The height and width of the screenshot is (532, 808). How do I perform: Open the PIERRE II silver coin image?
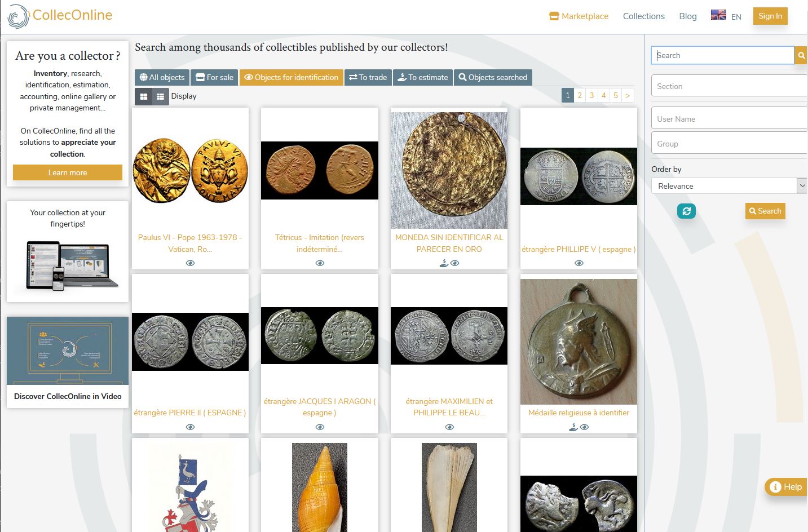coord(190,342)
